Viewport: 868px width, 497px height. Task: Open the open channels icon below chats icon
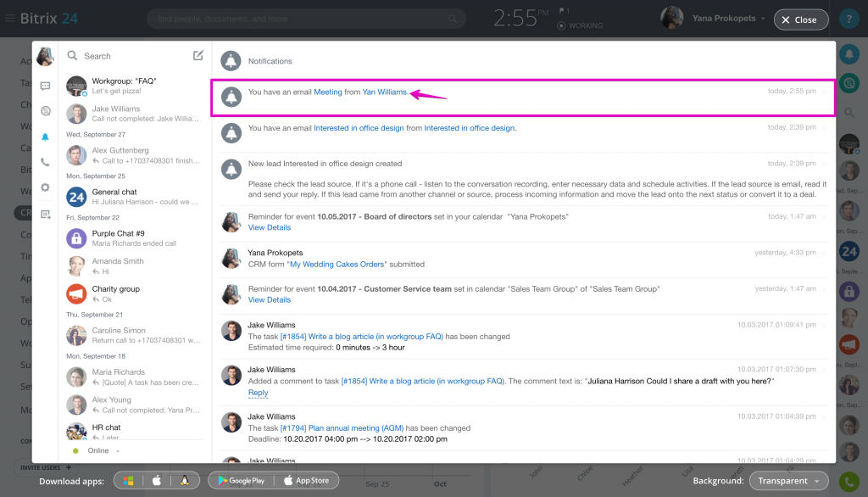(x=46, y=111)
